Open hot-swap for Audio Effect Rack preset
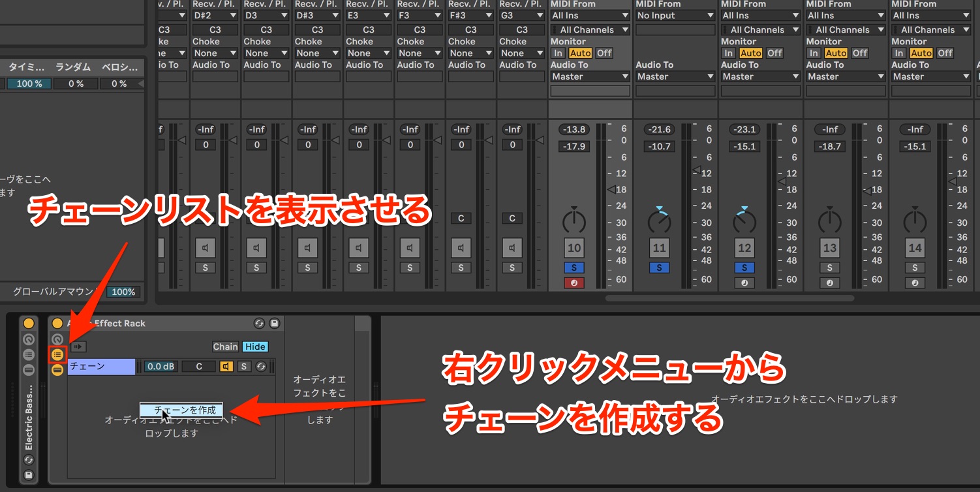Viewport: 980px width, 492px height. 260,323
